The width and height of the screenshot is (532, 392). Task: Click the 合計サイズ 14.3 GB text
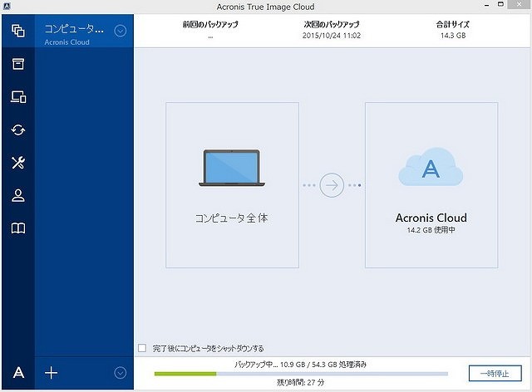452,30
